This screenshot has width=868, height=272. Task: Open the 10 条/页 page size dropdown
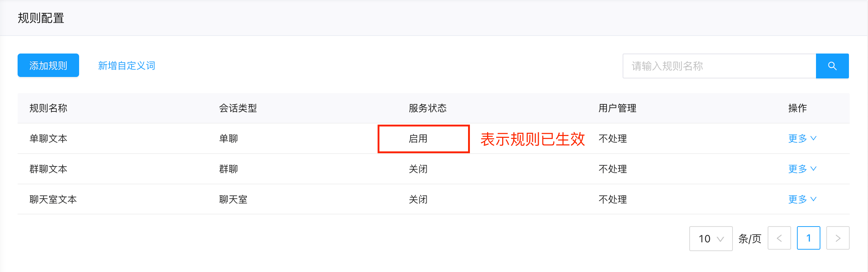[x=711, y=239]
